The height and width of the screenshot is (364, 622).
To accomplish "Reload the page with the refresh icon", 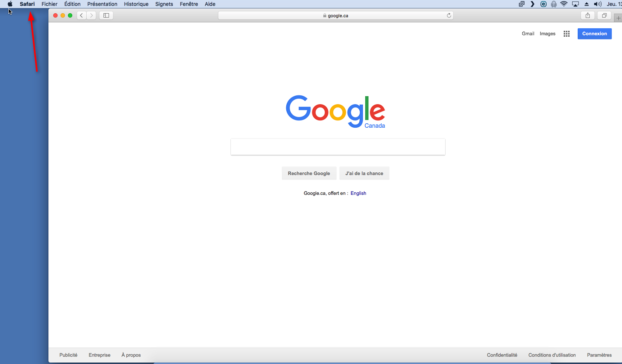I will coord(449,16).
